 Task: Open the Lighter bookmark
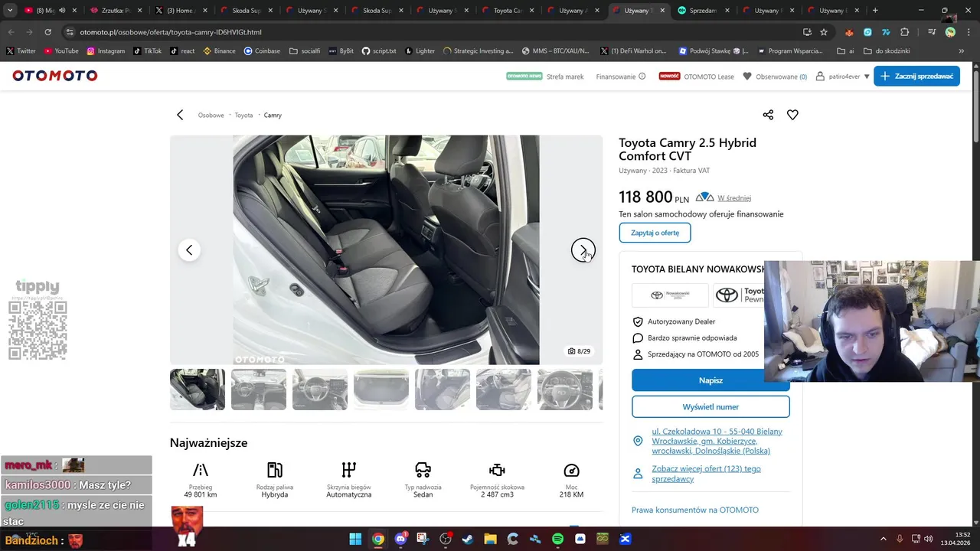pyautogui.click(x=420, y=51)
